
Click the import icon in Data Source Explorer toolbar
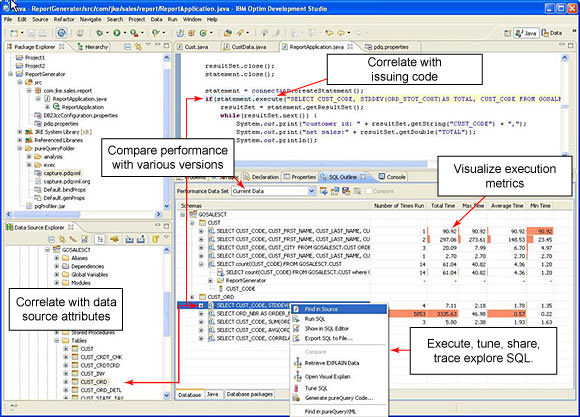pyautogui.click(x=129, y=240)
